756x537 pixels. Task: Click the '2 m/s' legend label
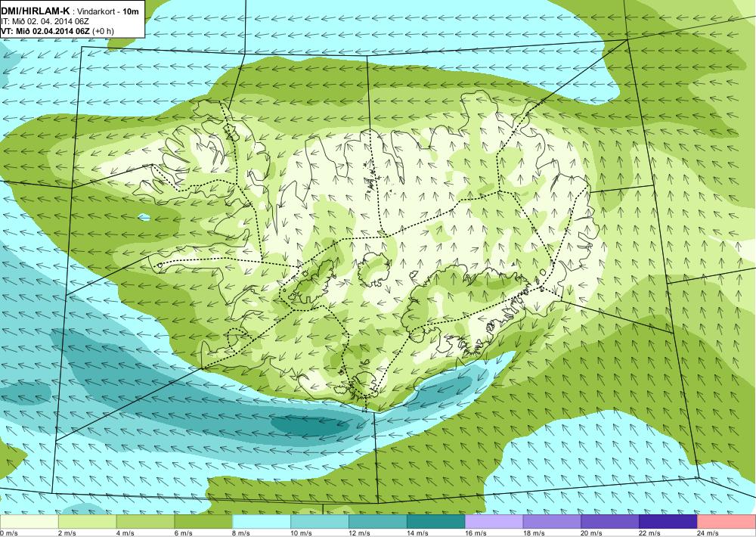click(67, 533)
